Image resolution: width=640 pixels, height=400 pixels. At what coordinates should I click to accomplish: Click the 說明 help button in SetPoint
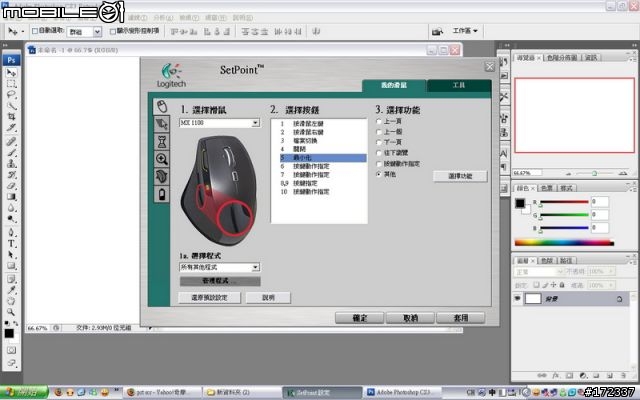point(268,298)
